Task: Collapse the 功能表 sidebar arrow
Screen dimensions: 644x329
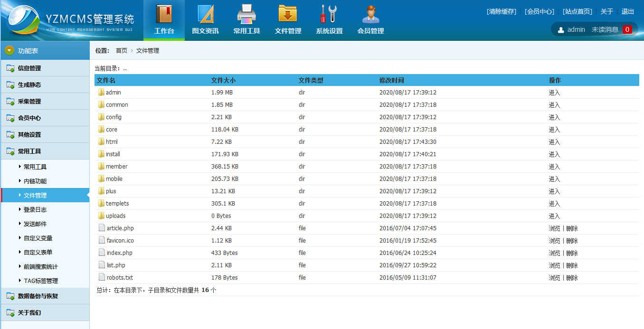Action: point(9,51)
